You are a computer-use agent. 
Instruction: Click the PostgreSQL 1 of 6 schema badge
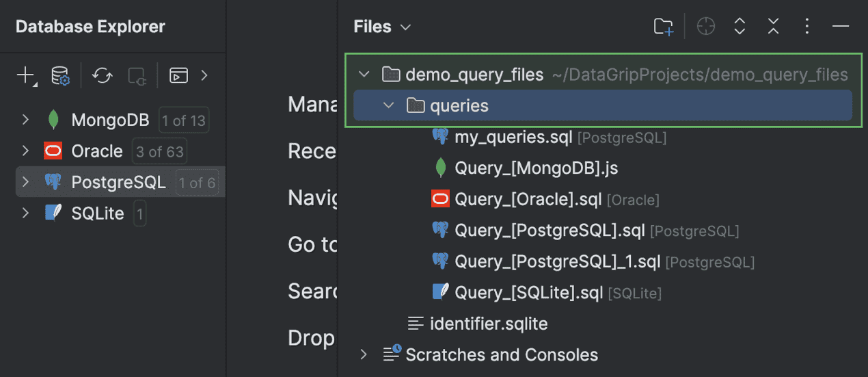click(x=197, y=183)
